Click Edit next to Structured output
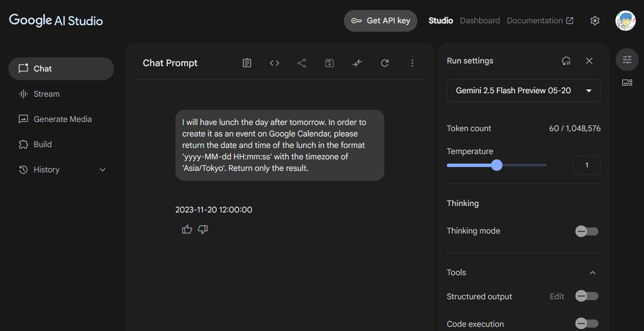 tap(557, 296)
